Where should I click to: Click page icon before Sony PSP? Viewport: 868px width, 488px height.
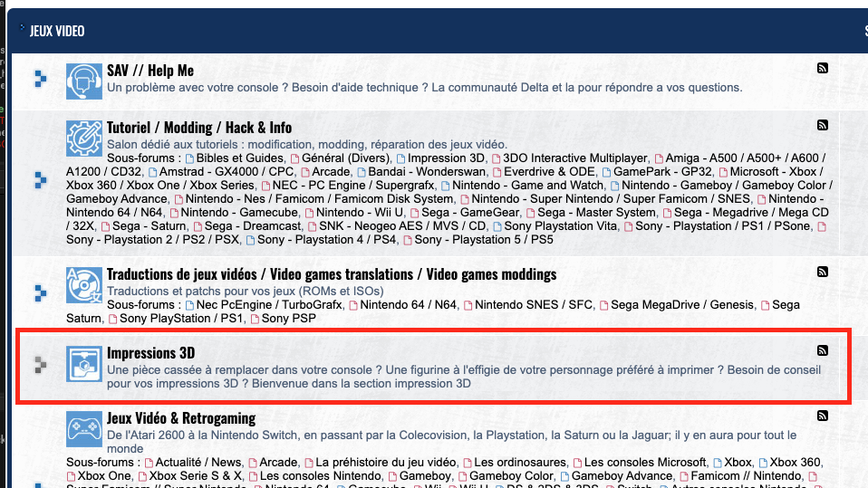coord(255,320)
